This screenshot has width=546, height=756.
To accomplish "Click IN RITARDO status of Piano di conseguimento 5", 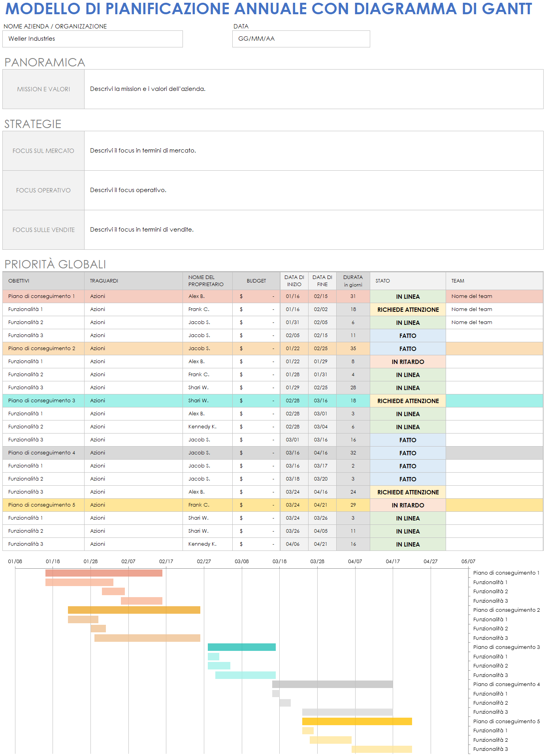I will (408, 505).
